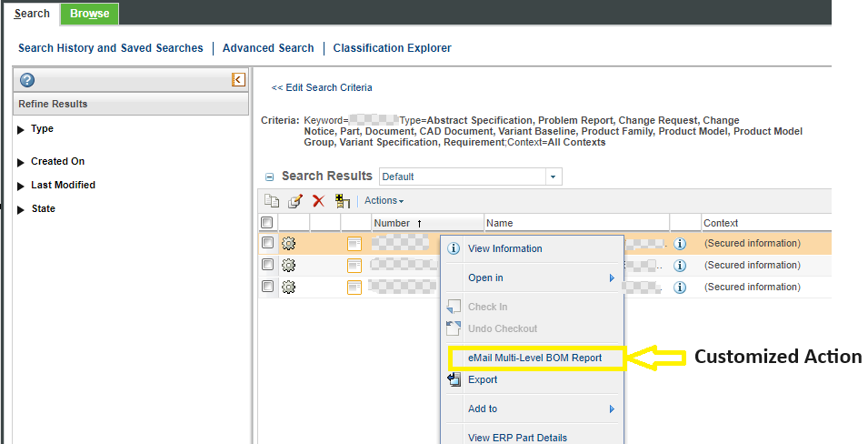Sort by the Number column header
Screen dimensions: 868x444
coord(392,223)
